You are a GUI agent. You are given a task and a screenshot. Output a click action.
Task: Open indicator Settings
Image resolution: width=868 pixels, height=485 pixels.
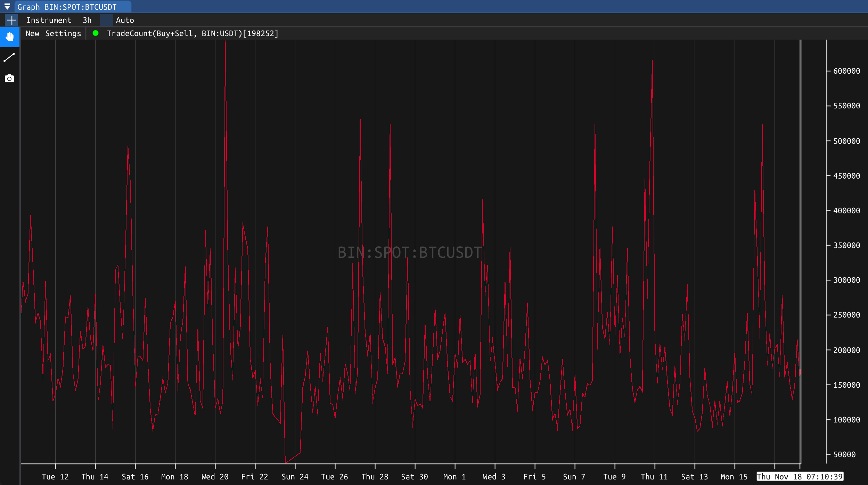pos(63,33)
